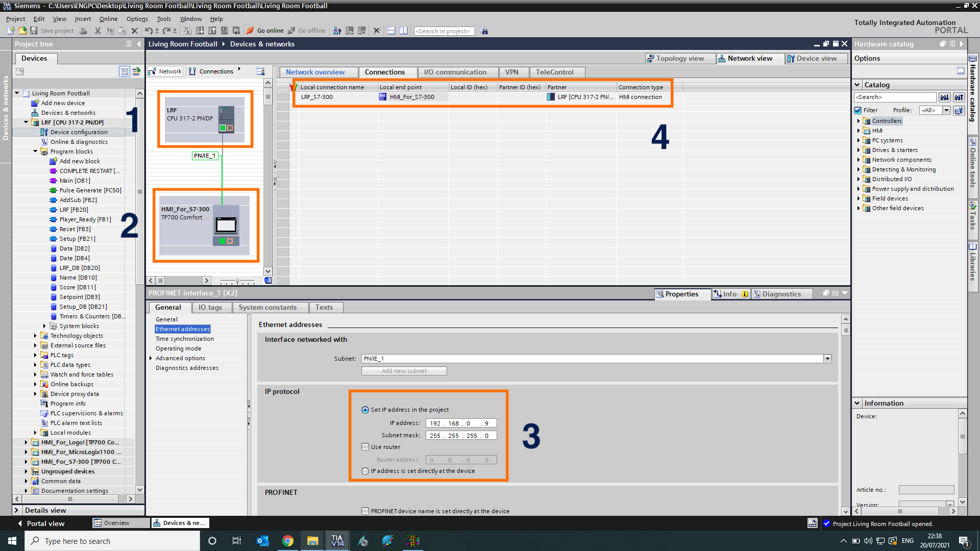
Task: Expand the Controllers folder in Hardware catalog
Action: [859, 121]
